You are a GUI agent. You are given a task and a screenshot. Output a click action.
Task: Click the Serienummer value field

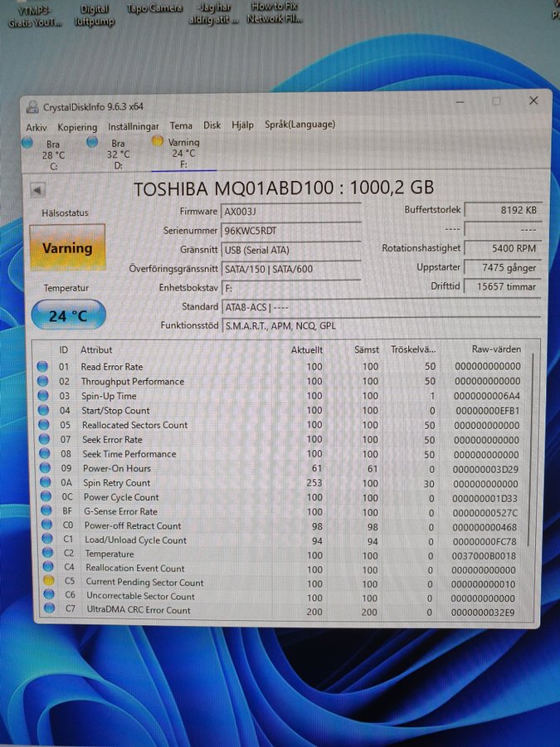(290, 231)
